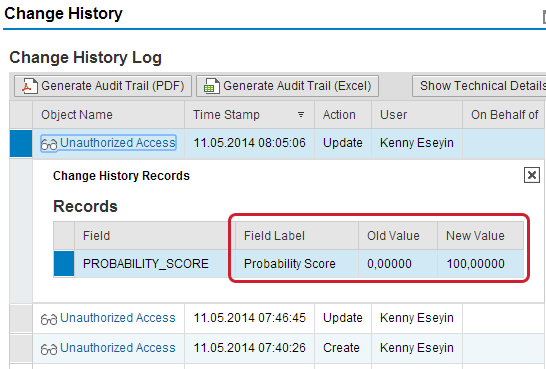The height and width of the screenshot is (369, 546).
Task: Click glasses icon in 07:40:26 row
Action: [49, 349]
